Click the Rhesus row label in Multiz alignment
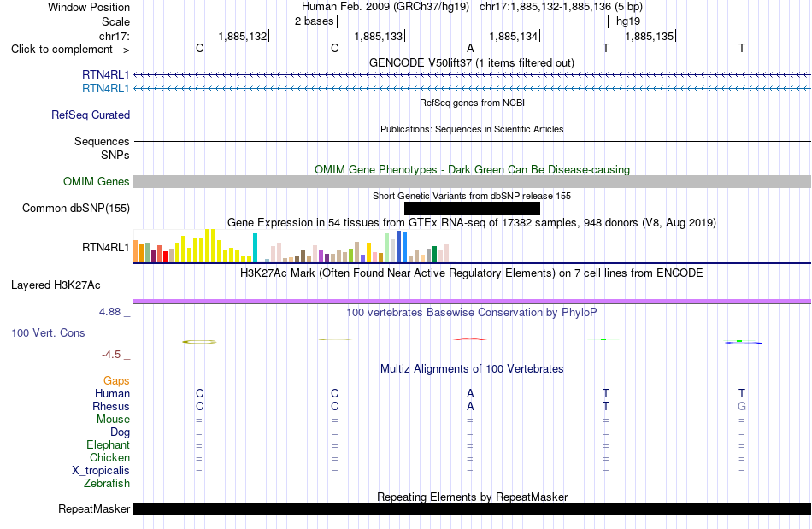This screenshot has width=812, height=529. [111, 406]
